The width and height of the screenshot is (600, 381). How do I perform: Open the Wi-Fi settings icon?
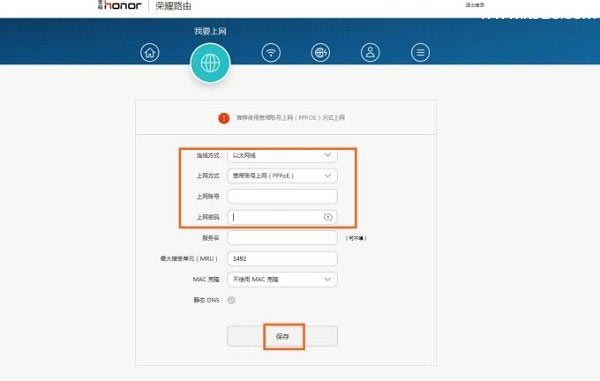tap(271, 52)
